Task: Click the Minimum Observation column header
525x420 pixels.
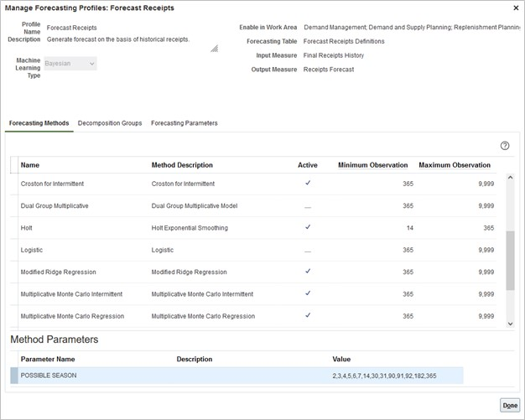Action: coord(372,165)
